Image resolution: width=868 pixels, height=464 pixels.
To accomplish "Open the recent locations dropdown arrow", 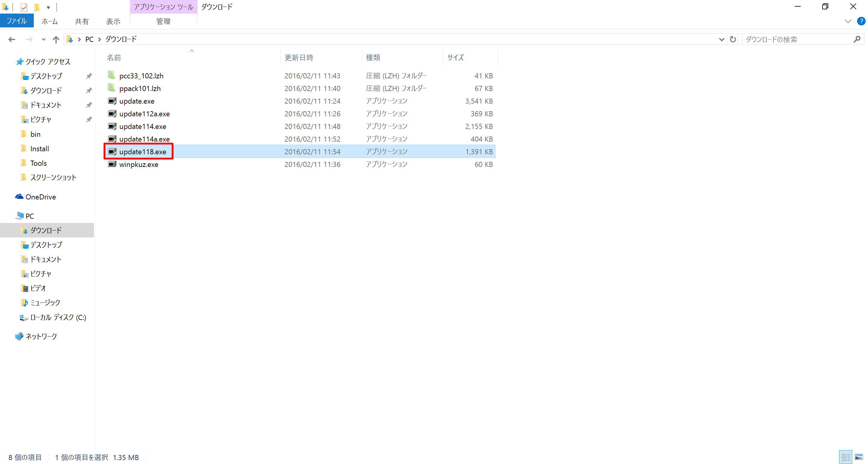I will tap(43, 39).
